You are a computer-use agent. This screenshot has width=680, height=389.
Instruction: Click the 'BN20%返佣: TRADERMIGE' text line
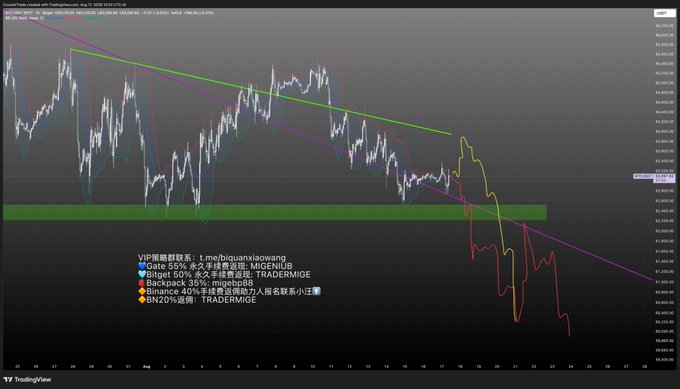[197, 300]
